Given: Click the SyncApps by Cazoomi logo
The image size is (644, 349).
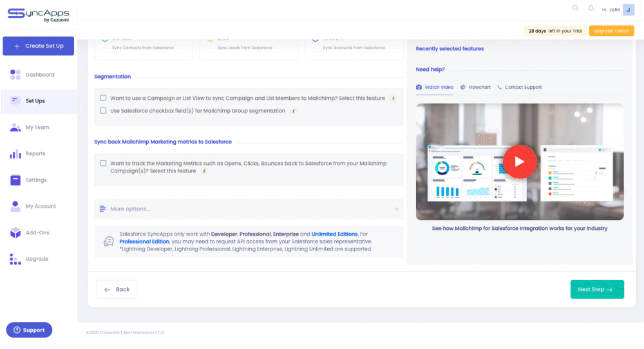Looking at the screenshot, I should pyautogui.click(x=38, y=15).
